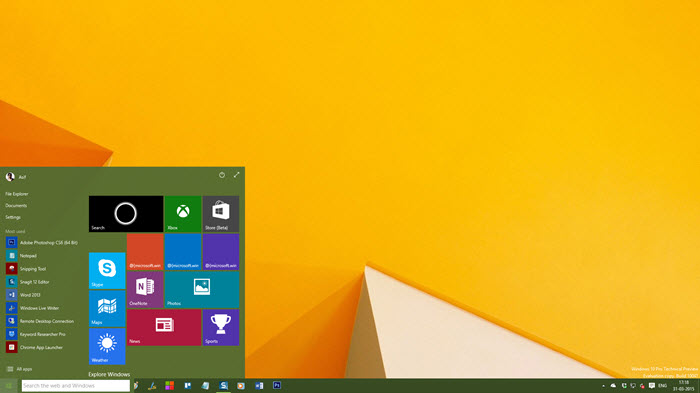The image size is (700, 393).
Task: Click the power button in Start menu
Action: click(x=222, y=175)
